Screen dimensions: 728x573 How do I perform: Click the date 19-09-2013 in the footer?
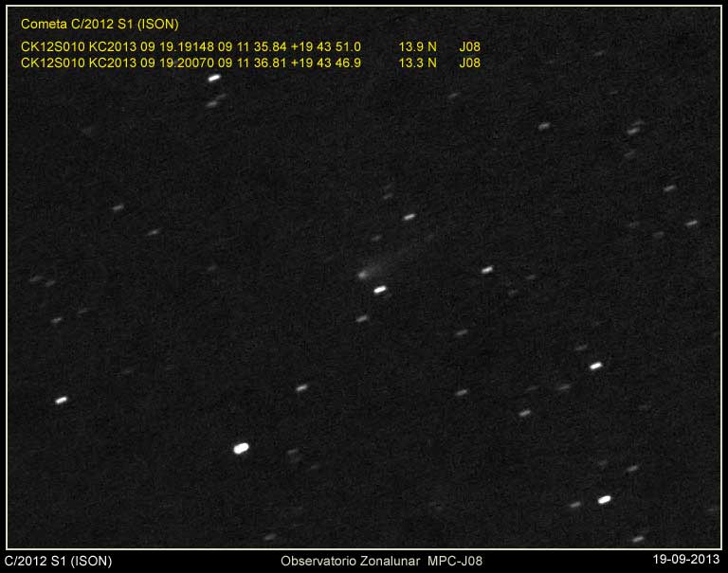coord(687,561)
